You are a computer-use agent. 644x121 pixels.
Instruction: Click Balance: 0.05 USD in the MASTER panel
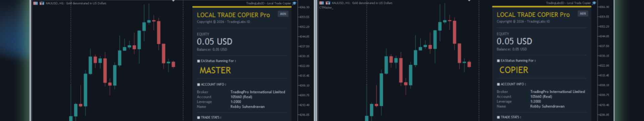(212, 49)
